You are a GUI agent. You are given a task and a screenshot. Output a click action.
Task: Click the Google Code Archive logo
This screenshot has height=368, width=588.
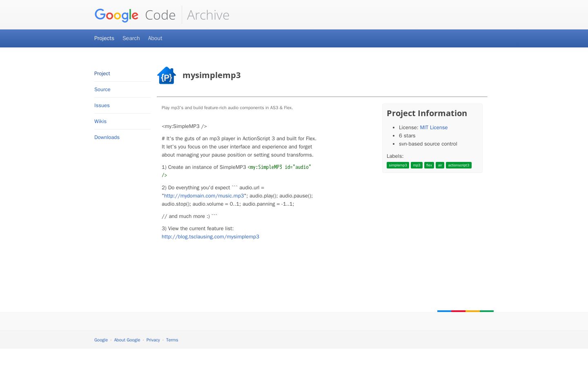[162, 15]
